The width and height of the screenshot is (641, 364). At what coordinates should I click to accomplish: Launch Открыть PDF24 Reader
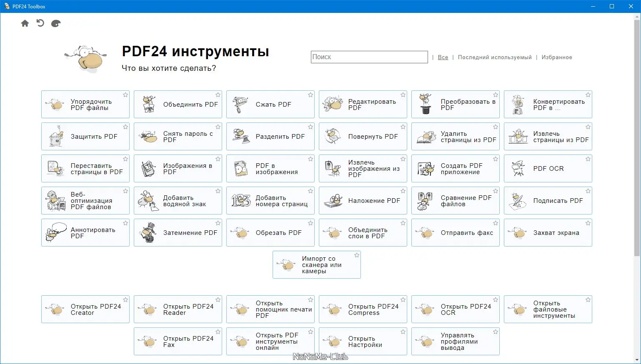pyautogui.click(x=178, y=309)
